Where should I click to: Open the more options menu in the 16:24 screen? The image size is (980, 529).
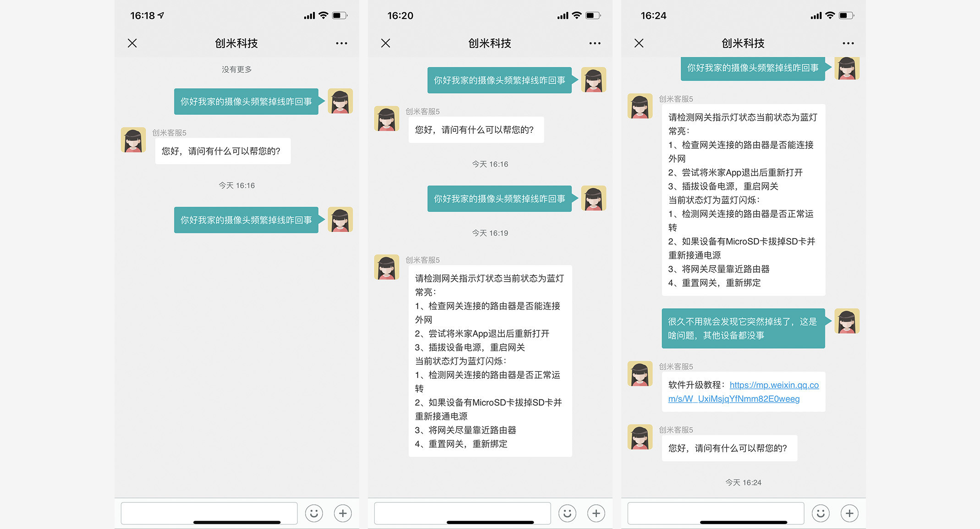tap(848, 43)
